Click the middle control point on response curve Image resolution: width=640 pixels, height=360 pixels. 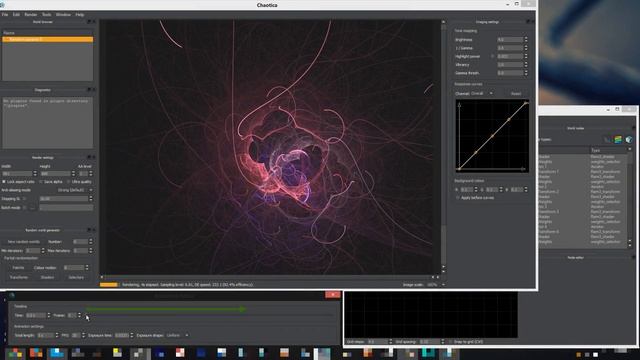click(492, 136)
